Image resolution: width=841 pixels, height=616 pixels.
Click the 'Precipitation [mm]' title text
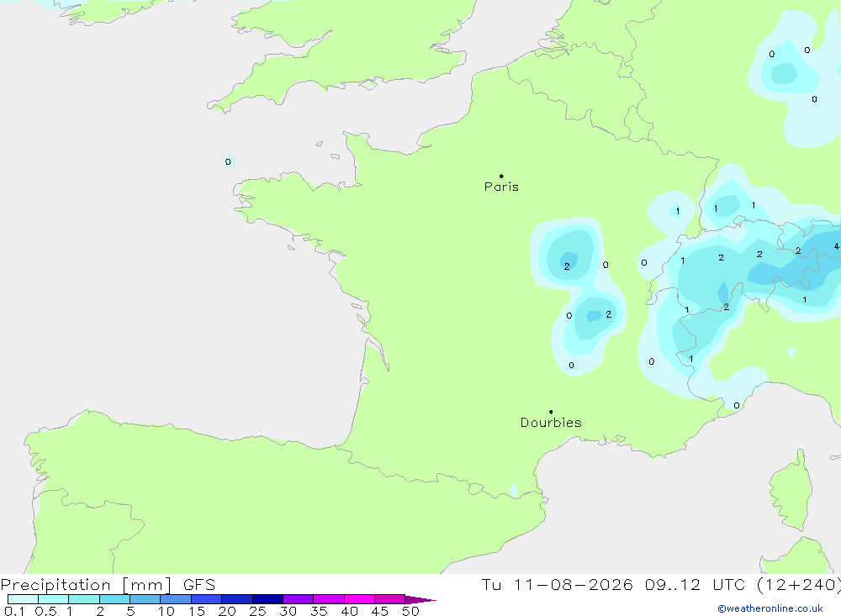pyautogui.click(x=86, y=585)
